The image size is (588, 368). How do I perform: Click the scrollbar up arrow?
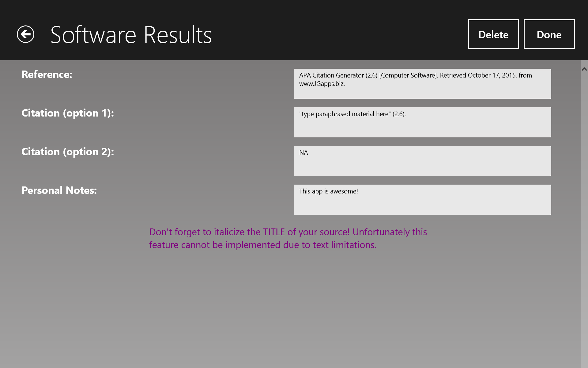point(584,69)
